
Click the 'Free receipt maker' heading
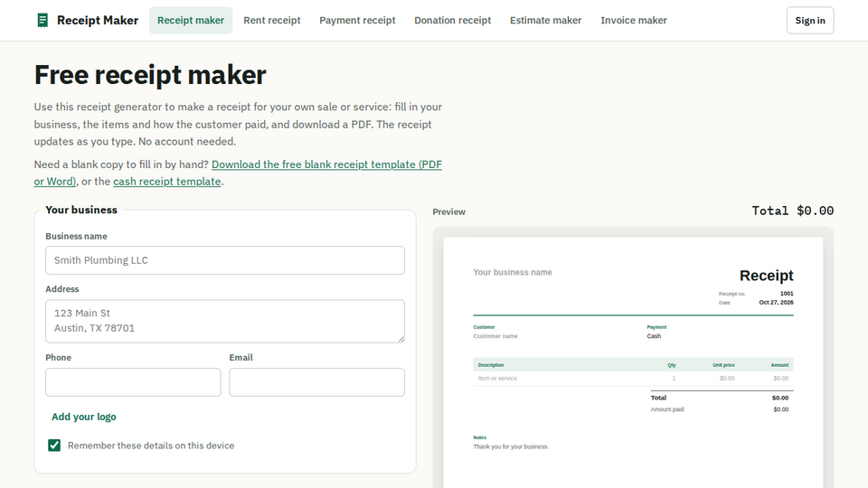point(150,75)
